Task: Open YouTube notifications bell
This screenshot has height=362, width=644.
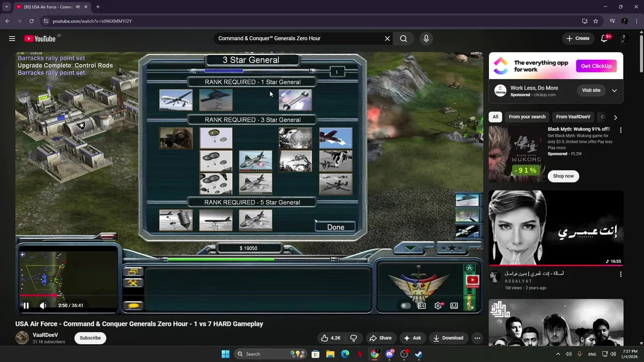Action: click(604, 38)
